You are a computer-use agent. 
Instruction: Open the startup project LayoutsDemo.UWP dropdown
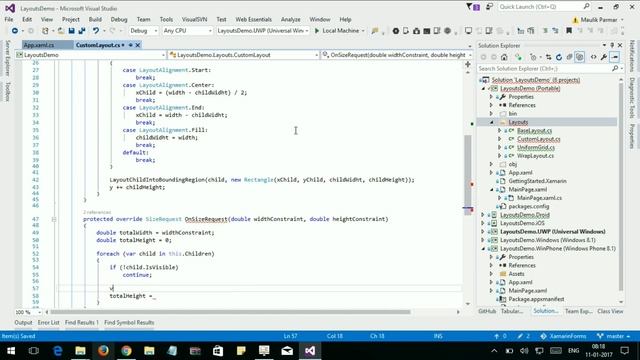[263, 31]
